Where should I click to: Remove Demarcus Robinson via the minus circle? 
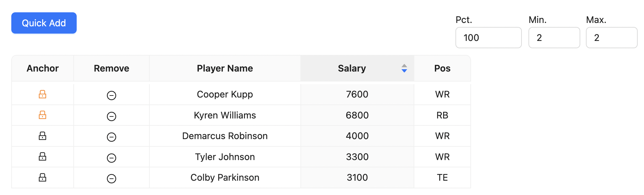(x=112, y=137)
